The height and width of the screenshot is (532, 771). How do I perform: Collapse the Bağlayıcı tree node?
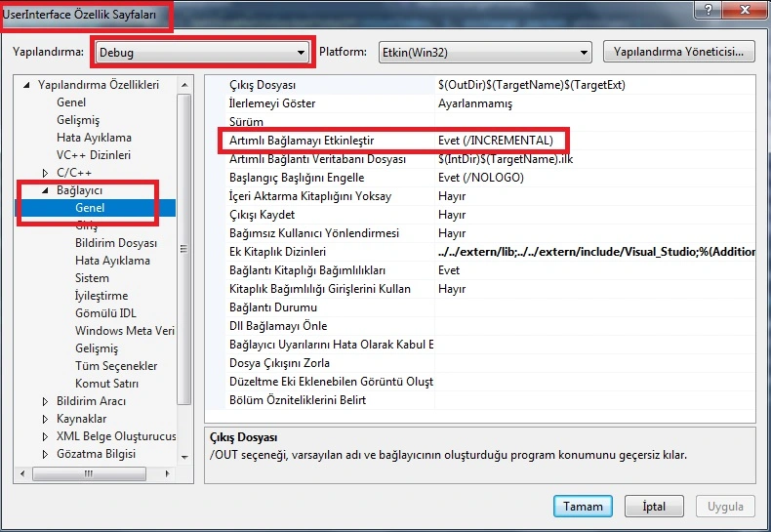pyautogui.click(x=45, y=190)
